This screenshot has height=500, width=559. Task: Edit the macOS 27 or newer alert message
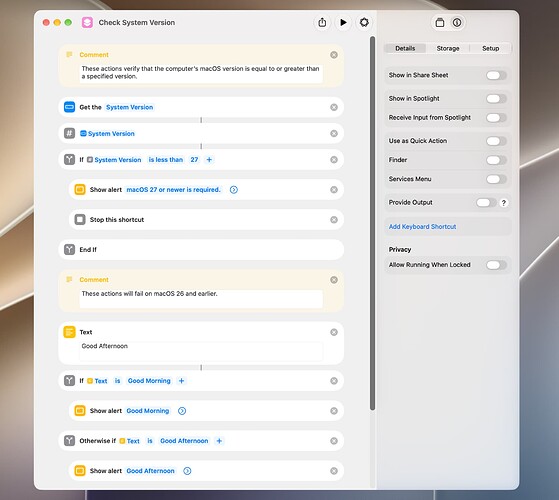coord(174,190)
